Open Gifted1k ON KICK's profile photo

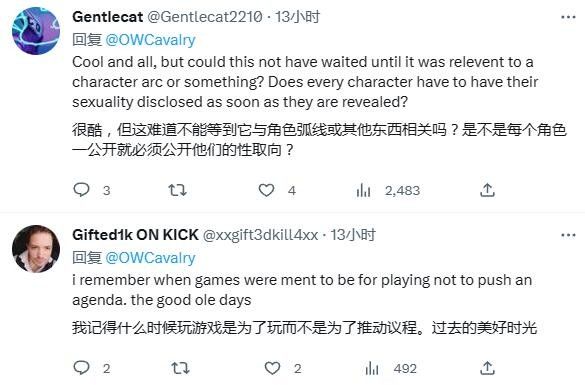click(36, 248)
